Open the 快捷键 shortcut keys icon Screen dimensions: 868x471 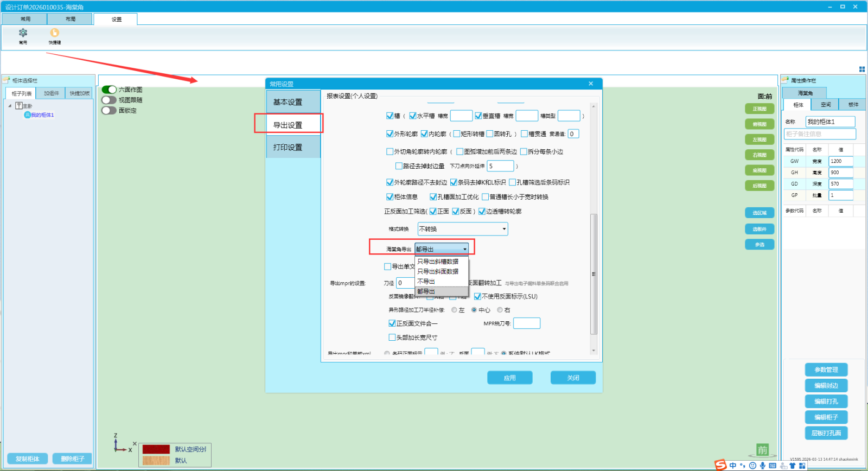point(54,33)
